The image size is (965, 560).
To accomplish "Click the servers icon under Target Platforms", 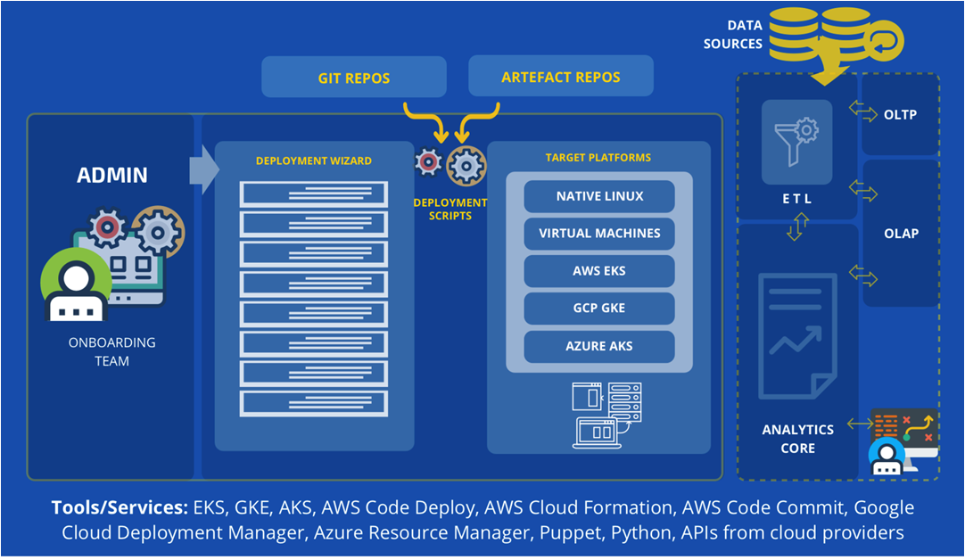I will [x=599, y=415].
